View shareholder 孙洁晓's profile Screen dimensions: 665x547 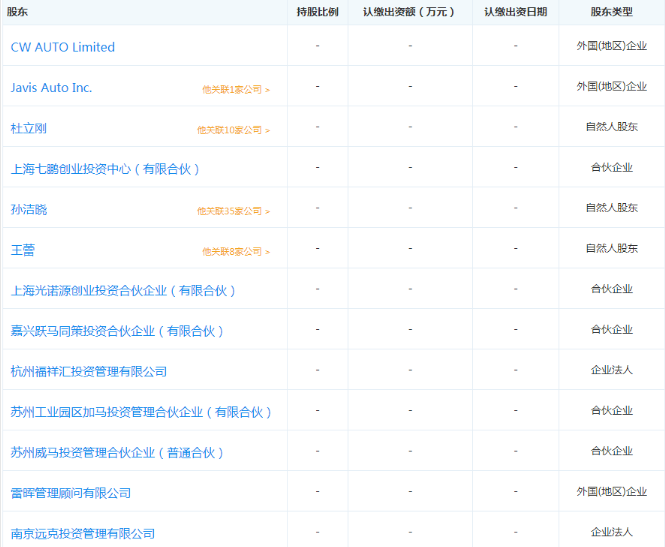pyautogui.click(x=29, y=209)
